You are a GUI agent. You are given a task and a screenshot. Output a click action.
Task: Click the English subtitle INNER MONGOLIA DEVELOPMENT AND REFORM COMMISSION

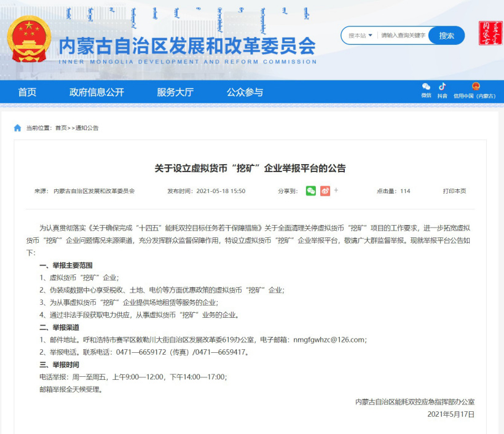pos(187,61)
